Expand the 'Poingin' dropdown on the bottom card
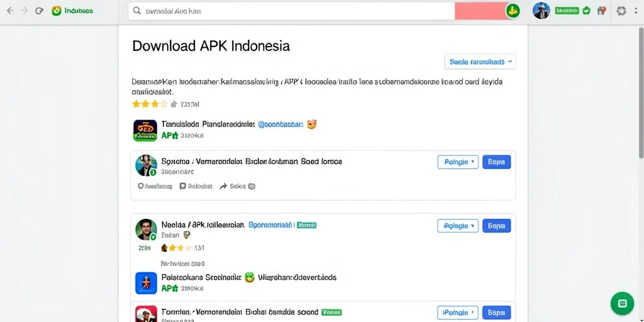644x322 pixels. coord(458,313)
